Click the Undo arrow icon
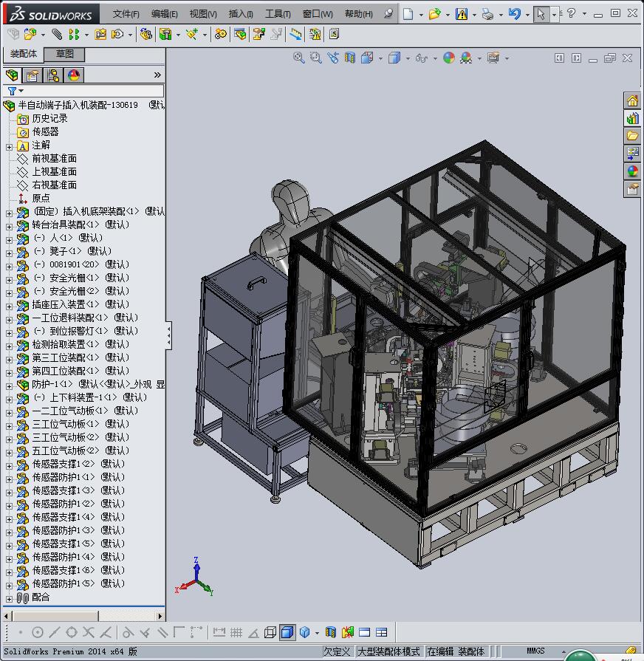This screenshot has height=661, width=644. (x=515, y=14)
